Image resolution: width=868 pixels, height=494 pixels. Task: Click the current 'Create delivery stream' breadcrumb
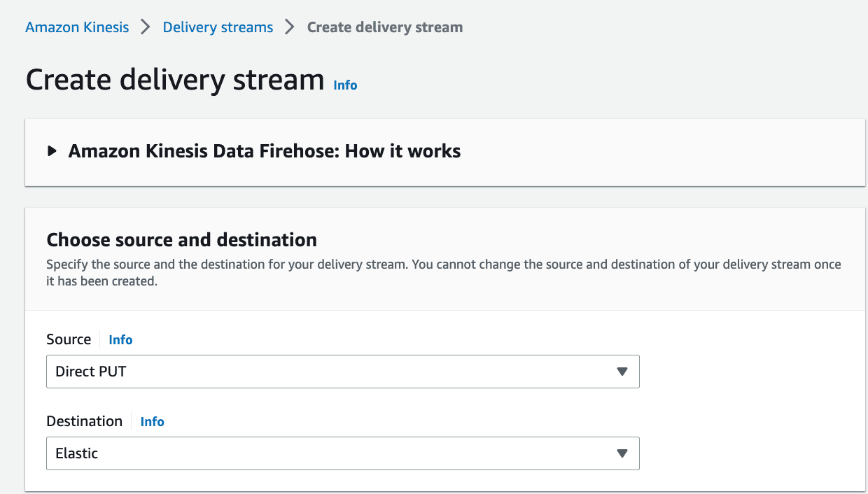(x=384, y=27)
